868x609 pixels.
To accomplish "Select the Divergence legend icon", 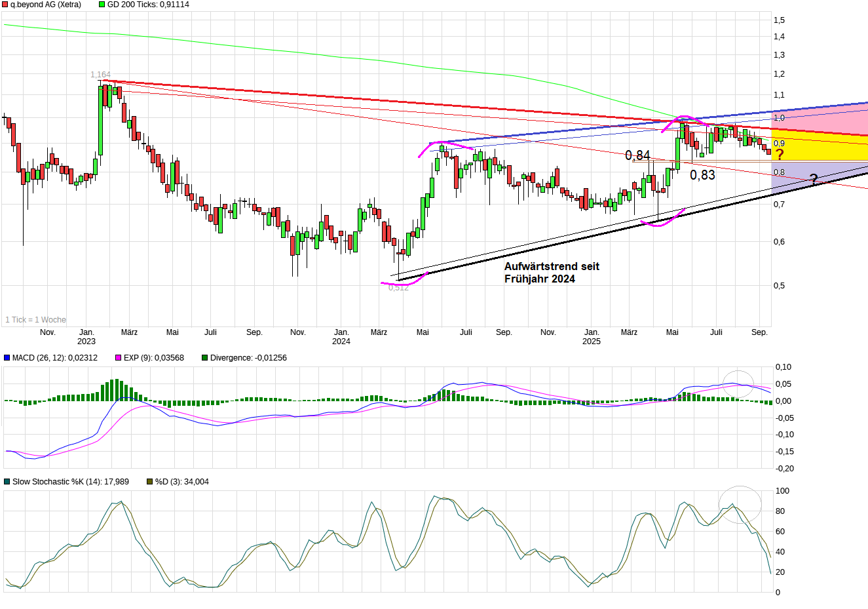I will (204, 357).
